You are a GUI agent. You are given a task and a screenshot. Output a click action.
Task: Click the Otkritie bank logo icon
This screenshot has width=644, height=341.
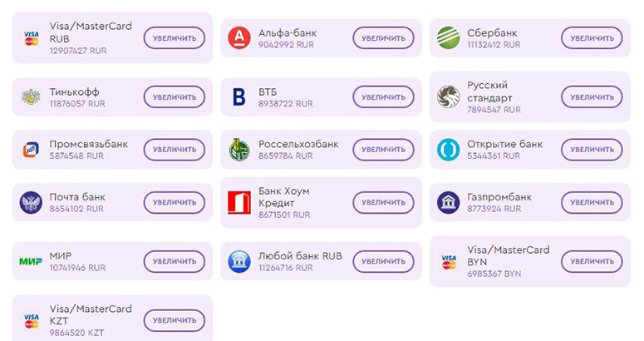point(449,150)
